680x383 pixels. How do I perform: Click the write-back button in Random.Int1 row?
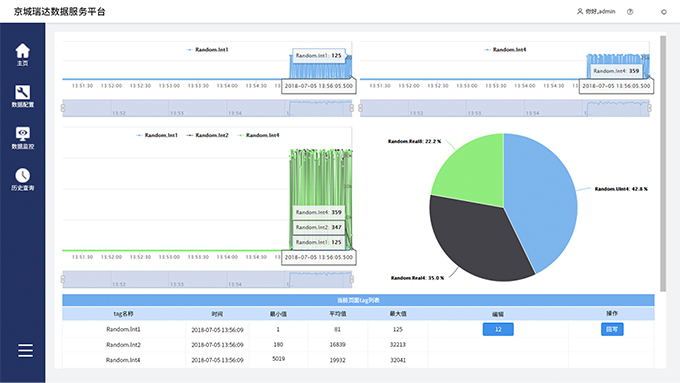tap(612, 329)
